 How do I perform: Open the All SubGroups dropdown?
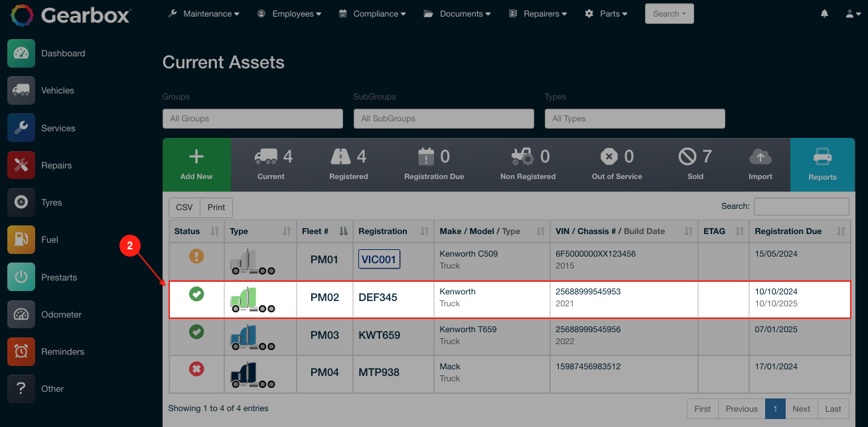[x=444, y=119]
